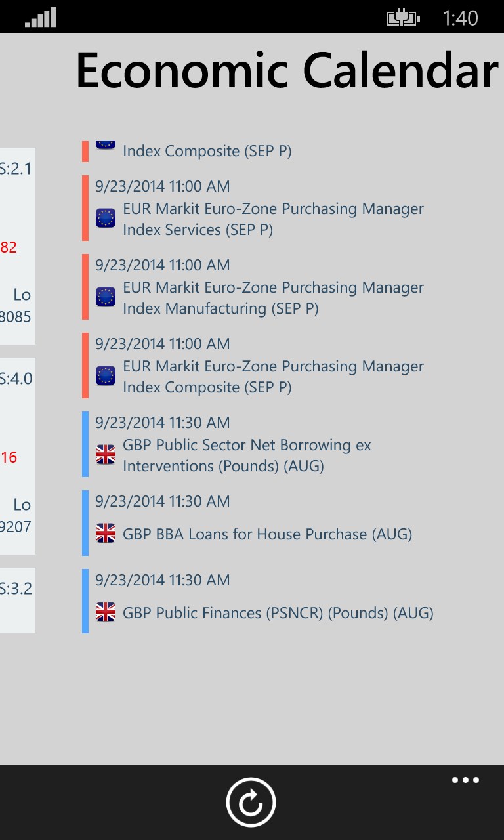This screenshot has width=504, height=840.
Task: Open GBP Public Sector Net Borrowing event
Action: (247, 455)
